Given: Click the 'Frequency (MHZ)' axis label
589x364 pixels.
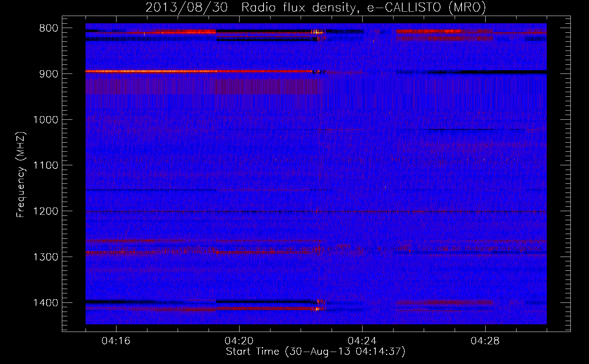Looking at the screenshot, I should (x=20, y=174).
